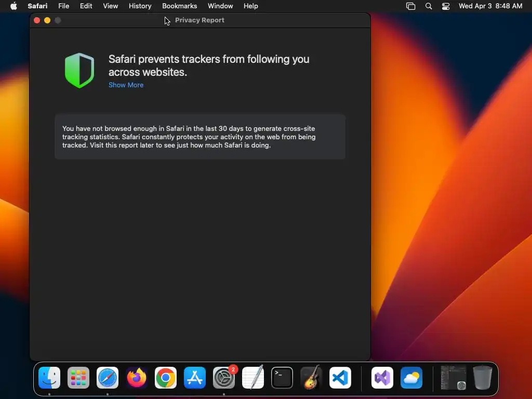This screenshot has width=532, height=399.
Task: Open the View menu
Action: (110, 6)
